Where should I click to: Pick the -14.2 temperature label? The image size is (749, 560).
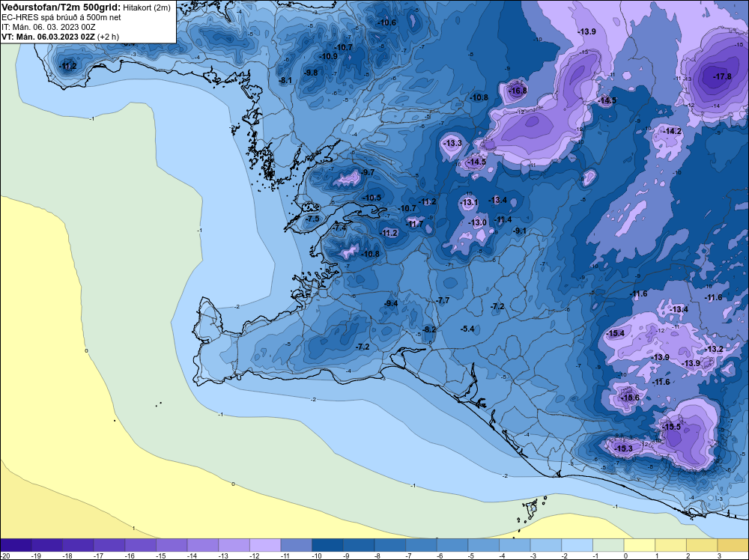(x=672, y=131)
